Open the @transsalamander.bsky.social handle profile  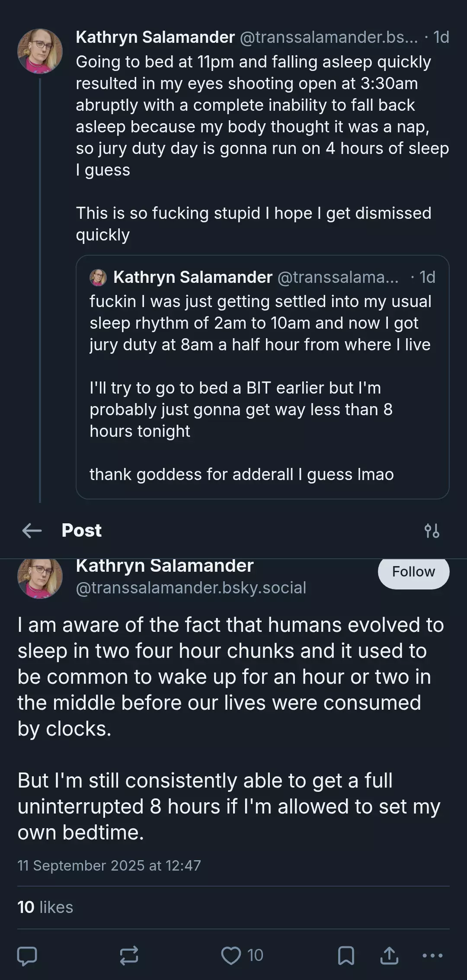click(x=191, y=587)
